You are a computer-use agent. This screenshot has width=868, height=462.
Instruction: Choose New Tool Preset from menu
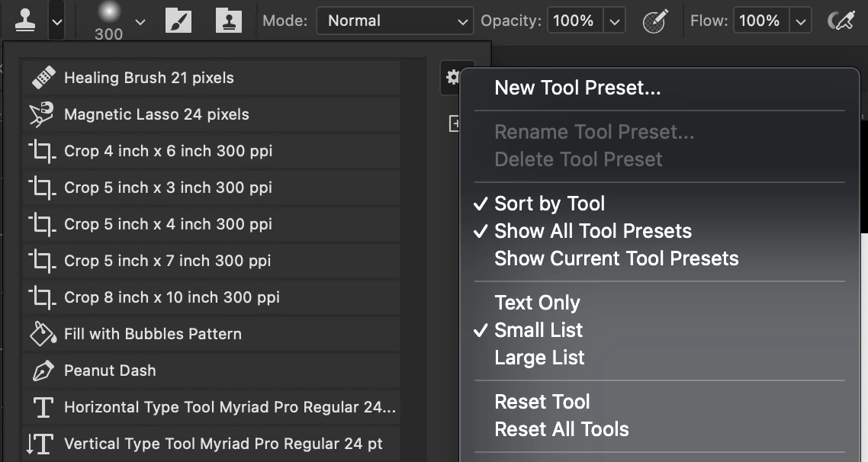577,88
